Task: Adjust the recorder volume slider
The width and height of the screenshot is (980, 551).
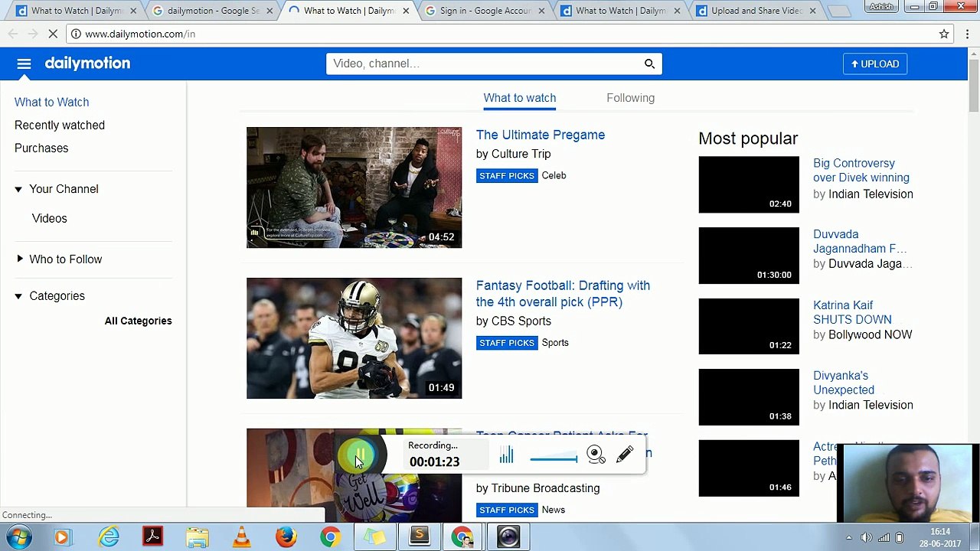Action: pyautogui.click(x=554, y=458)
